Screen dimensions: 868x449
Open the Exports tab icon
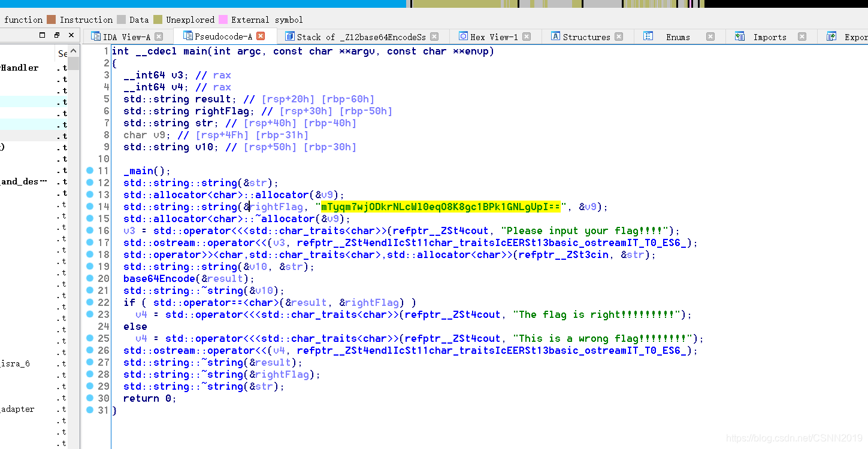(831, 37)
